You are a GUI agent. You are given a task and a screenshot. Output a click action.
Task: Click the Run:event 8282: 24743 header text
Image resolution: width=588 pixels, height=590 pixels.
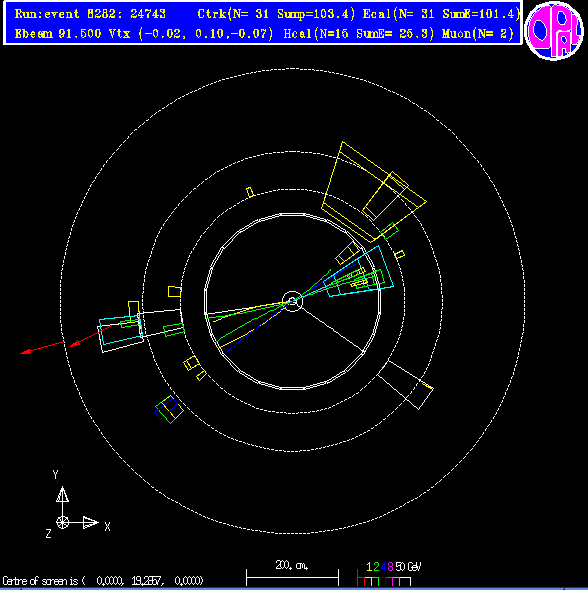[x=90, y=14]
